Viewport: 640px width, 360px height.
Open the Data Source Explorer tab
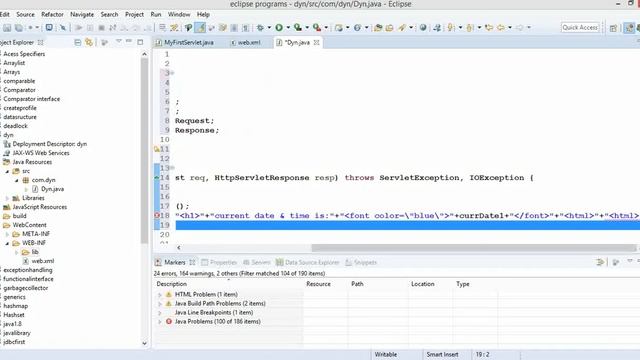click(x=308, y=262)
